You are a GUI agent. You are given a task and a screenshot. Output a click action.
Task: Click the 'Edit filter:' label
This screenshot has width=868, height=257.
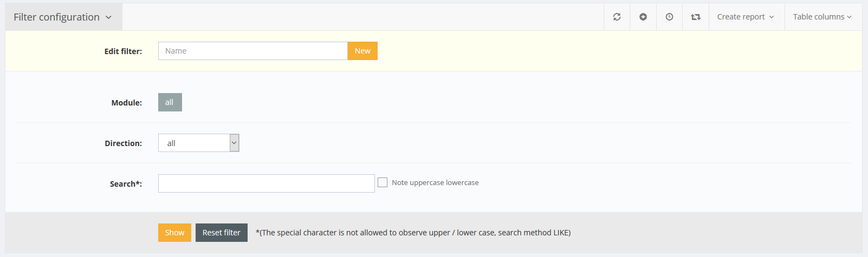[123, 51]
